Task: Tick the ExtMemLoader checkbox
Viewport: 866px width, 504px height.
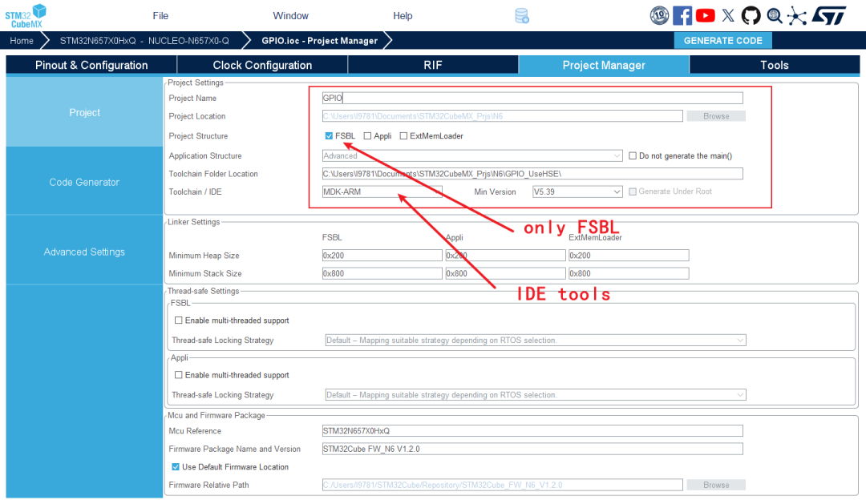Action: (x=403, y=136)
